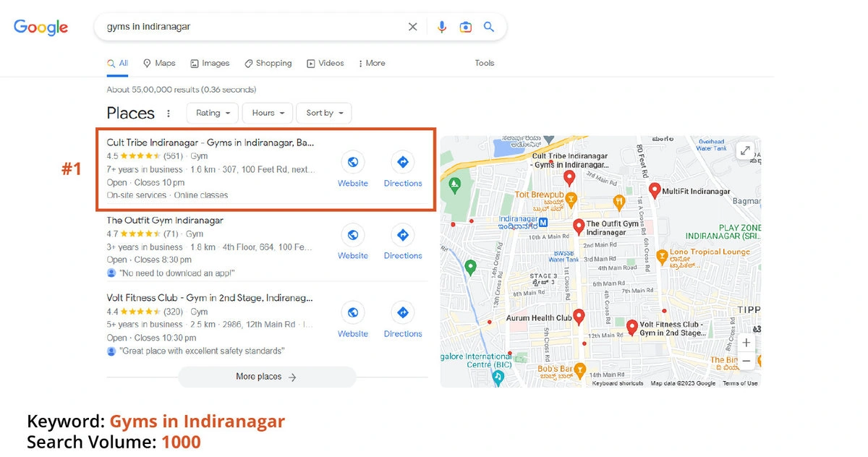Expand the Hours filter dropdown
868x457 pixels.
point(268,113)
